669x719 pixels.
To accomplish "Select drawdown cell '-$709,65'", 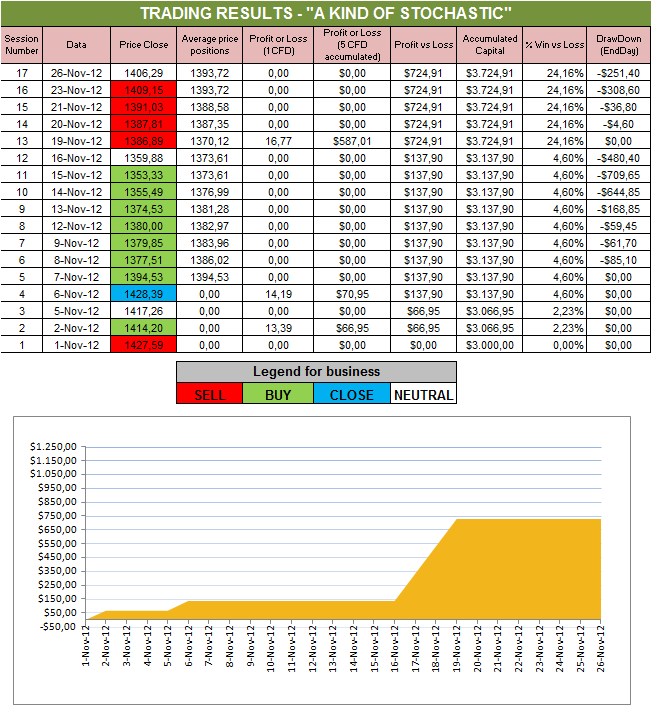I will tap(619, 175).
